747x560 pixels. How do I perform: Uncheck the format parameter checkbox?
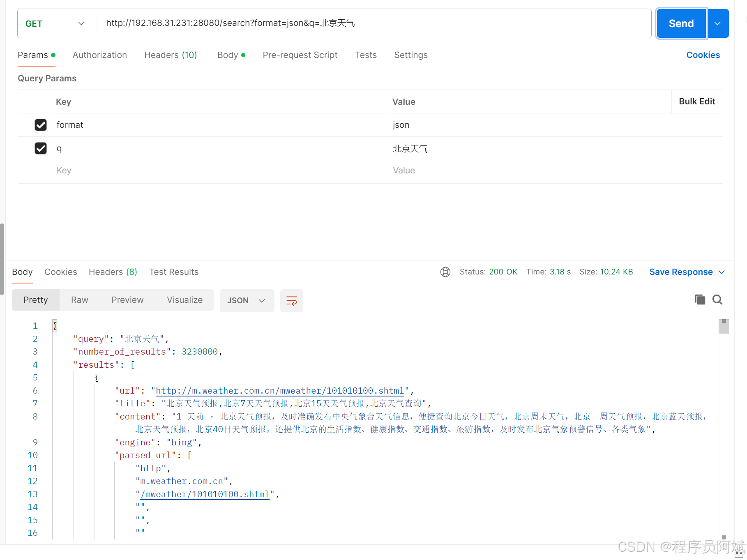click(x=41, y=125)
